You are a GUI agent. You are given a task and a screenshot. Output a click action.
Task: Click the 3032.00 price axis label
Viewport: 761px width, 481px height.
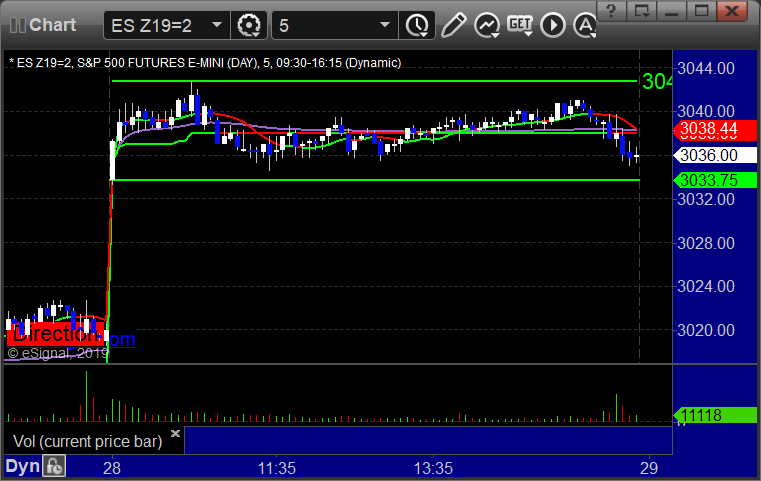[x=706, y=199]
